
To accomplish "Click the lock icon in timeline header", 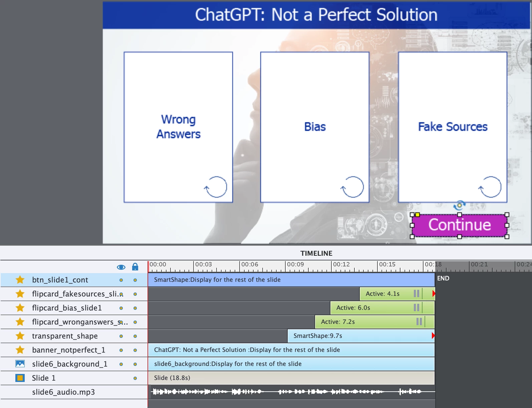I will pyautogui.click(x=135, y=266).
